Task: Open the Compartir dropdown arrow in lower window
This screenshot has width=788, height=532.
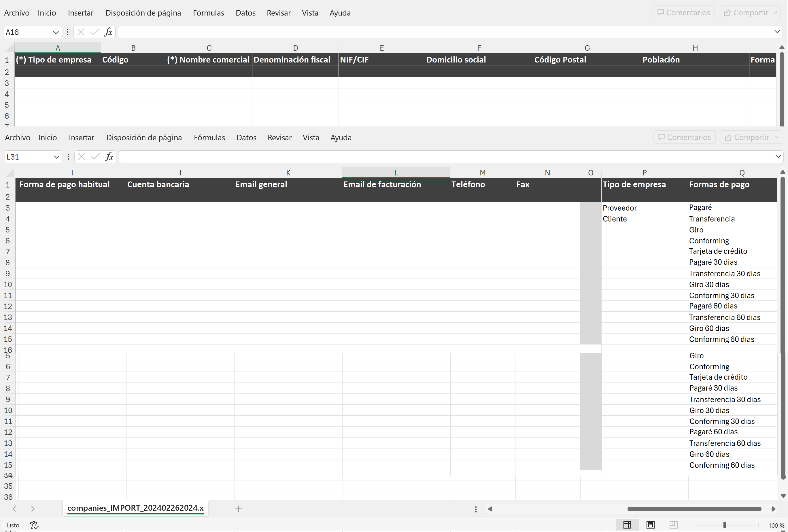Action: pos(776,137)
